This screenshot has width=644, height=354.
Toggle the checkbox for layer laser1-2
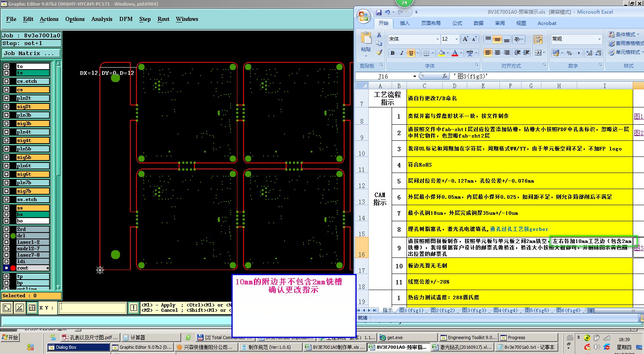pyautogui.click(x=6, y=242)
